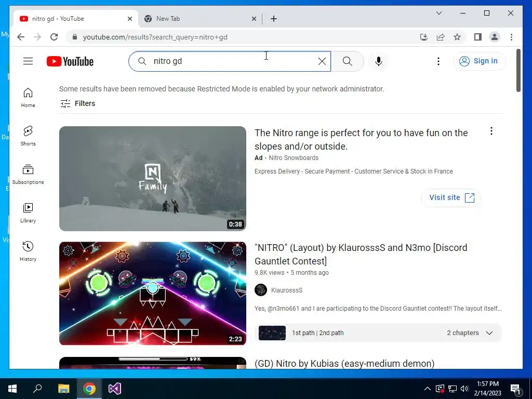Go back with the browser back arrow
The width and height of the screenshot is (532, 399).
pyautogui.click(x=21, y=37)
